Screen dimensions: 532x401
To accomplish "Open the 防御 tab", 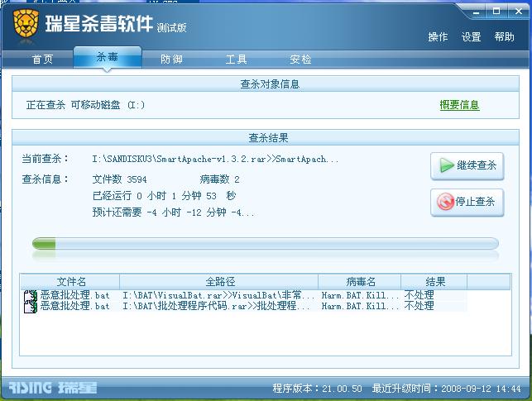I will coord(171,60).
